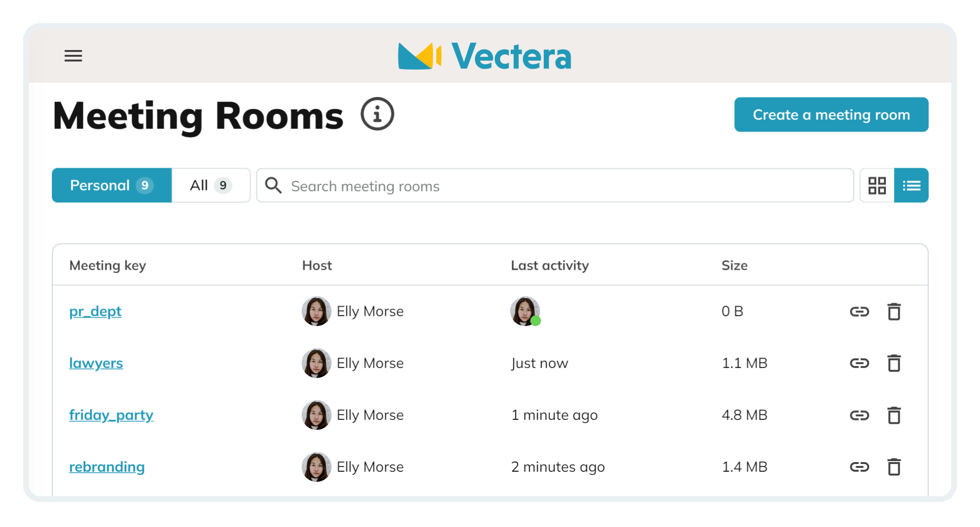980x527 pixels.
Task: Copy link for friday_party room
Action: [859, 415]
